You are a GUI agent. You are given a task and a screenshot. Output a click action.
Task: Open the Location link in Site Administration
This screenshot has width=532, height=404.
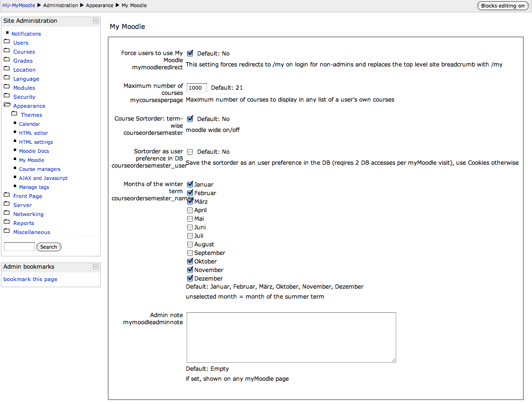pos(24,70)
